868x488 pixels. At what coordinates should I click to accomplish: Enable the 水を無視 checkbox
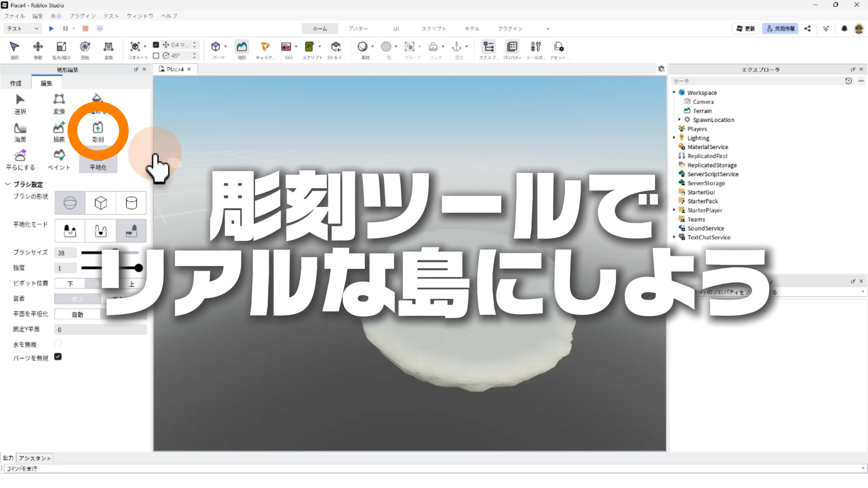[58, 343]
